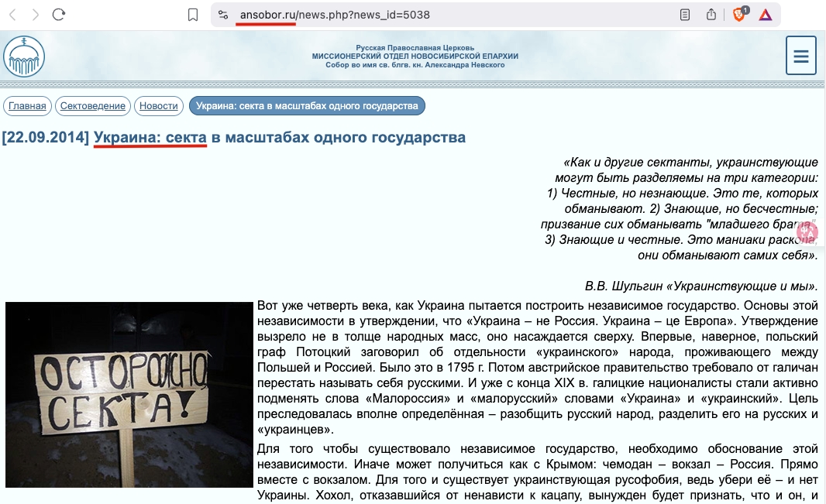Open Новости breadcrumb link
The image size is (826, 504).
[159, 106]
